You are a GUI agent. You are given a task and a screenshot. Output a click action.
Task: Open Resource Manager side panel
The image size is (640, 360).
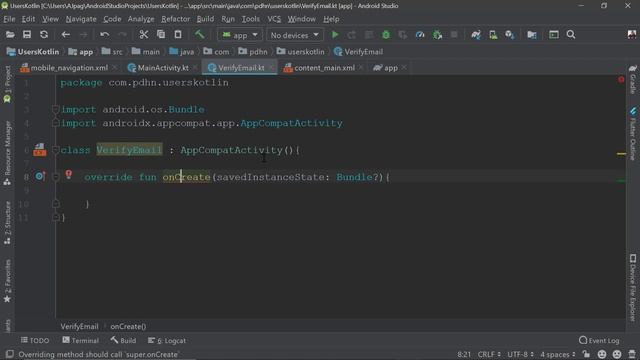coord(7,153)
